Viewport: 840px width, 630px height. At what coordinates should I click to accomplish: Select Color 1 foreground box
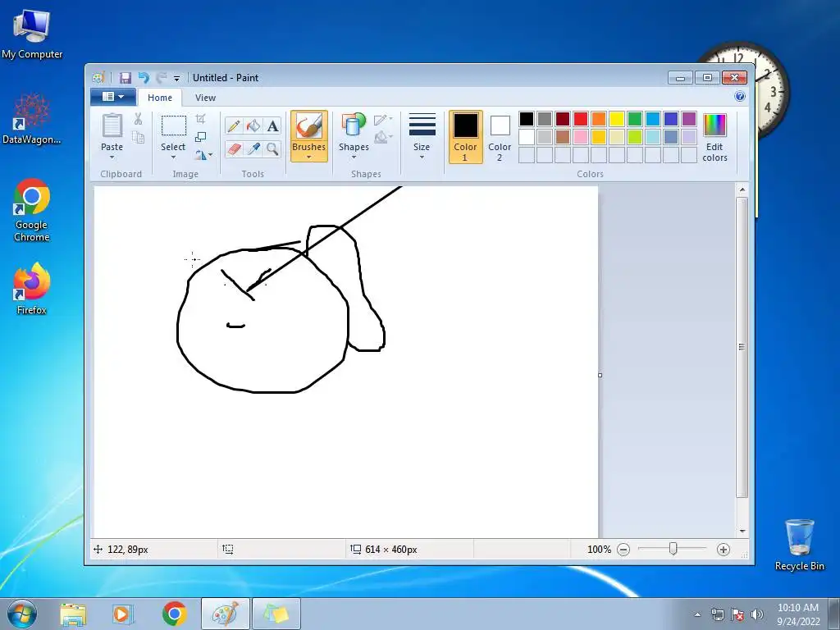click(x=465, y=137)
